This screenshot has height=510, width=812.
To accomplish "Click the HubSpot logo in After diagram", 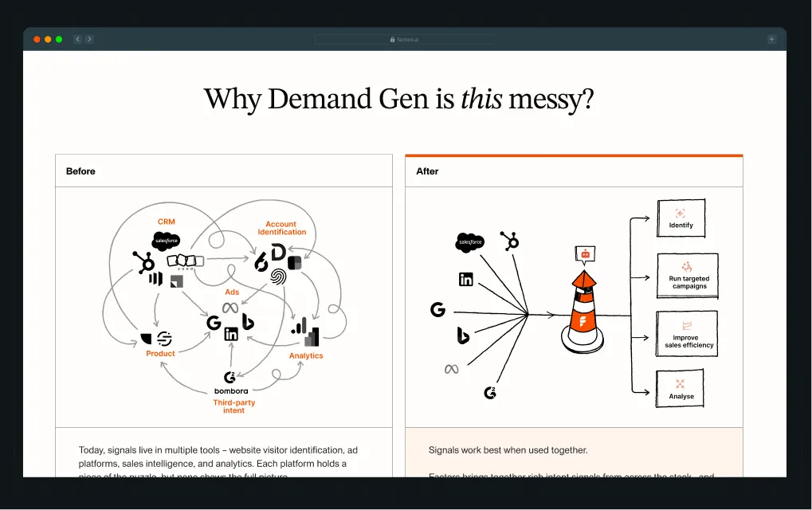I will 509,241.
